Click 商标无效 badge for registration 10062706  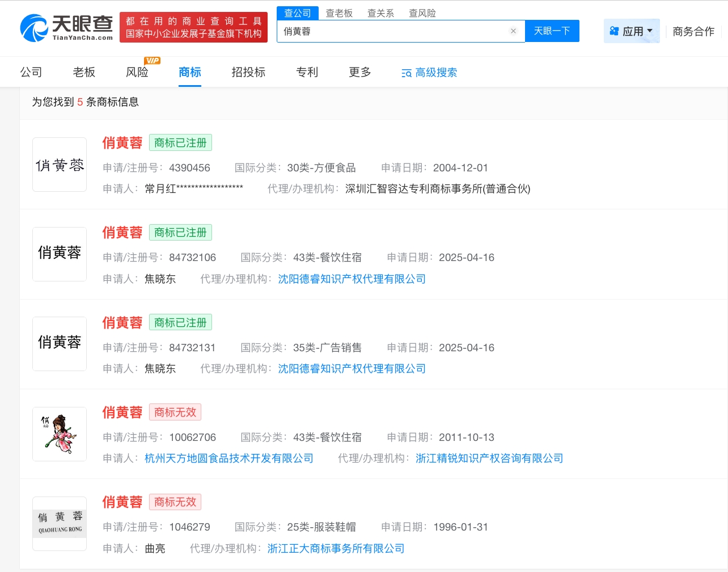point(175,412)
